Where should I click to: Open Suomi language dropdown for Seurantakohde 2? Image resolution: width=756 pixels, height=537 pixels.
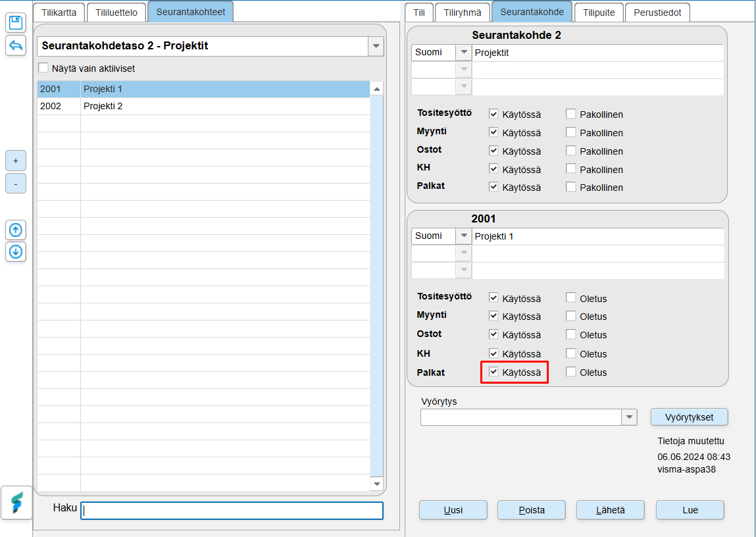[x=464, y=52]
